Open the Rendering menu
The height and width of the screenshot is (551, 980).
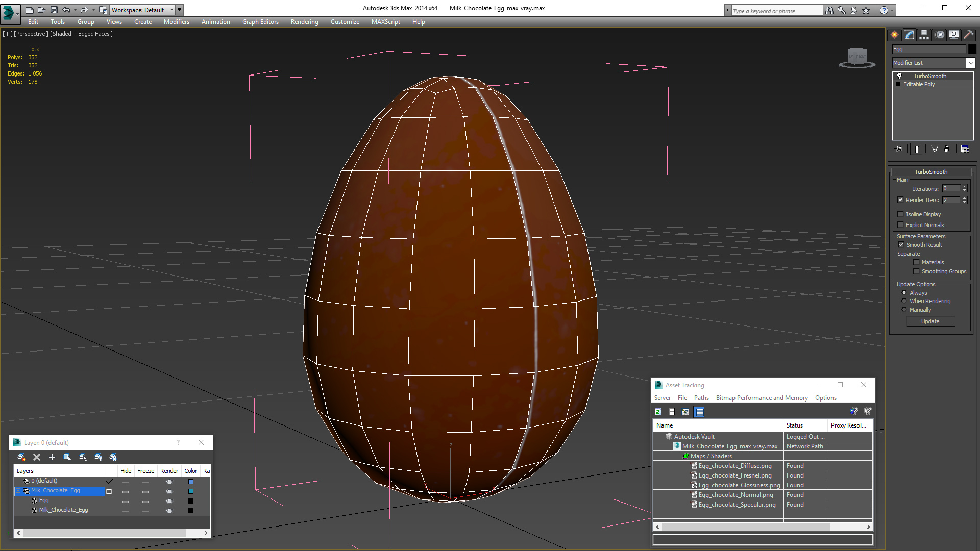click(x=304, y=22)
